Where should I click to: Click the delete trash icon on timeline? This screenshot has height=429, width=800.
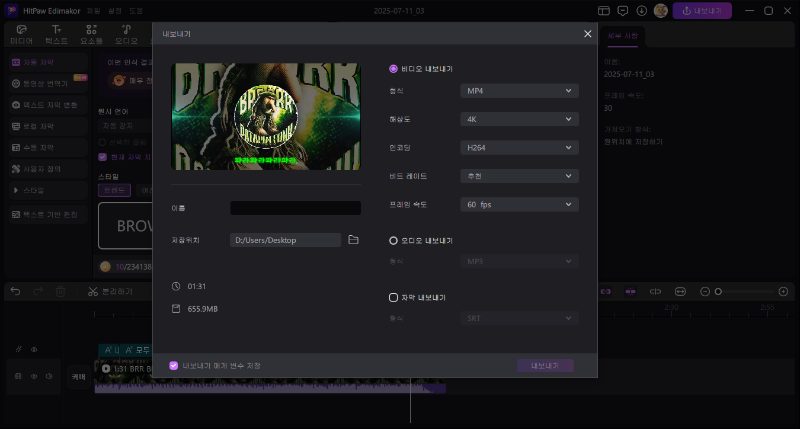pos(61,291)
